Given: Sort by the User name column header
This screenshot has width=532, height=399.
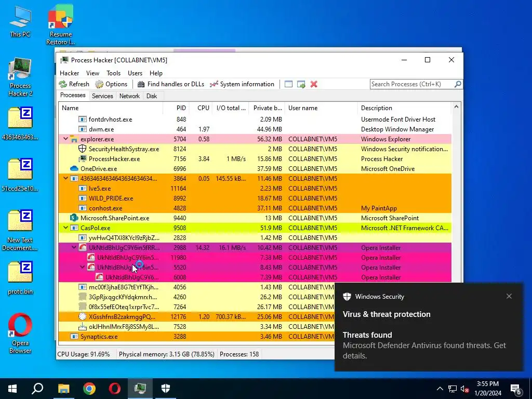Looking at the screenshot, I should 321,108.
